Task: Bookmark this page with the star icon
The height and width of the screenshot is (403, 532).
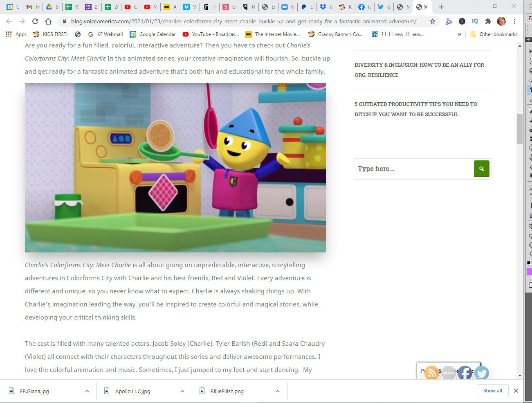Action: 432,21
